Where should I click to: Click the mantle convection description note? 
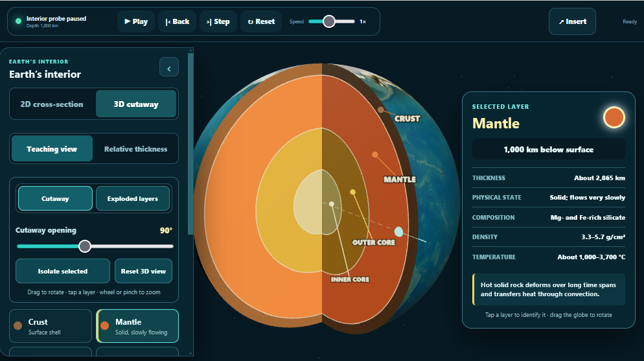point(549,290)
